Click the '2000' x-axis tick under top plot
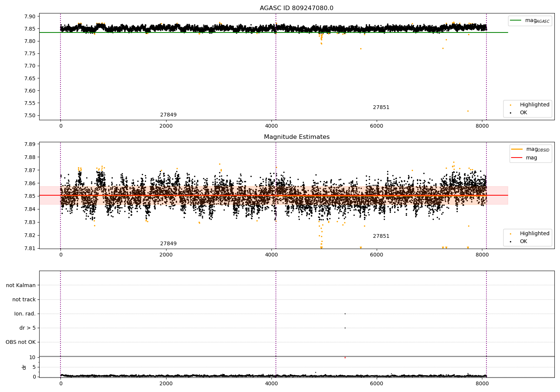Screen dimensions: 560x392 [166, 126]
